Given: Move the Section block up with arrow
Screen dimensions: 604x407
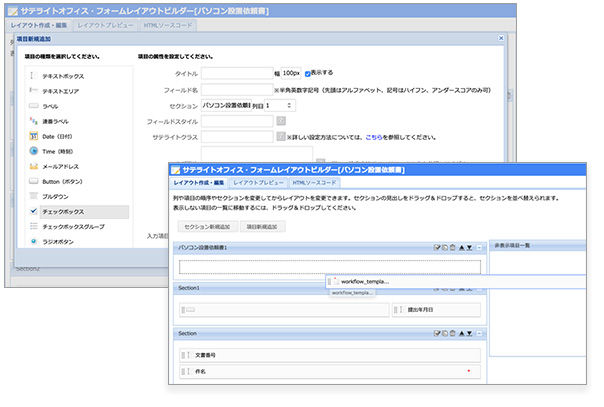Looking at the screenshot, I should [461, 333].
